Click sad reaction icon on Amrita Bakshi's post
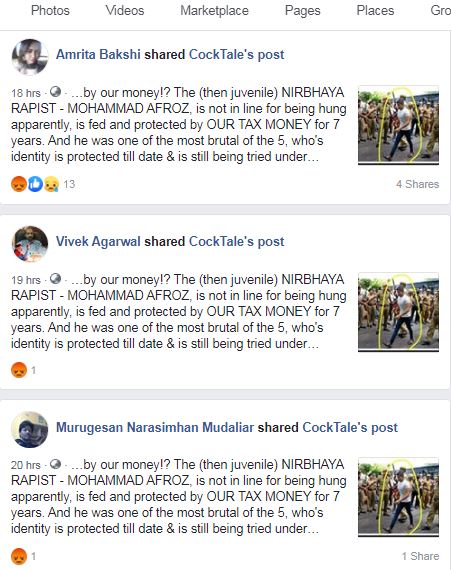The image size is (451, 570). 51,184
